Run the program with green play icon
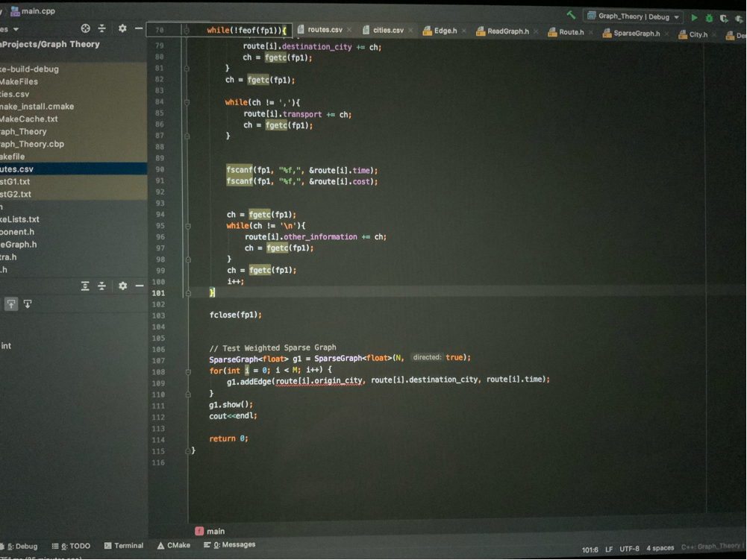The height and width of the screenshot is (560, 747). click(x=695, y=17)
